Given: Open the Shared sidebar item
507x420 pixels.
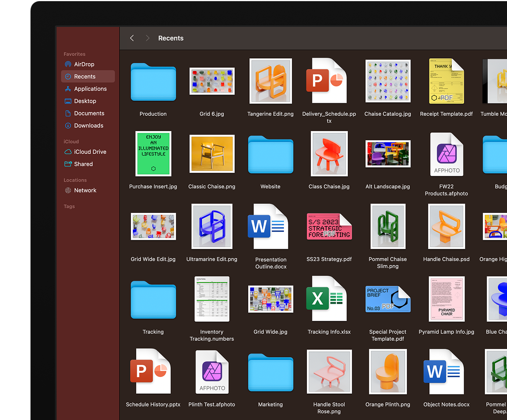Looking at the screenshot, I should pos(88,164).
